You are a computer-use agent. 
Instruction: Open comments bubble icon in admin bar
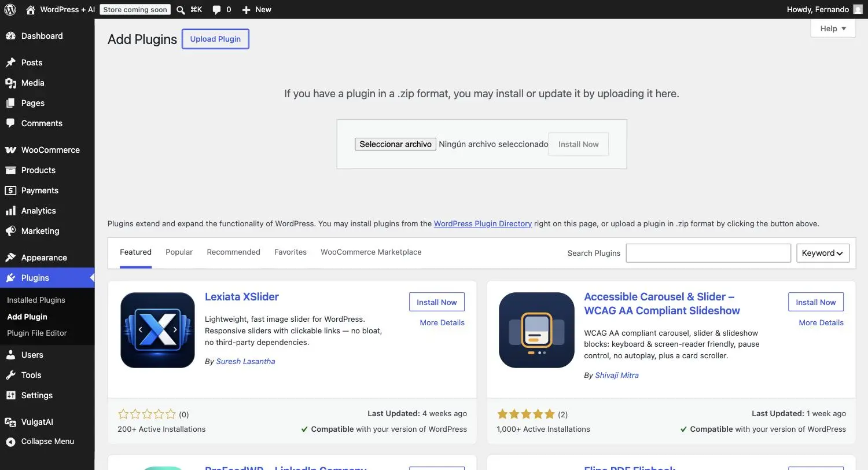[216, 10]
